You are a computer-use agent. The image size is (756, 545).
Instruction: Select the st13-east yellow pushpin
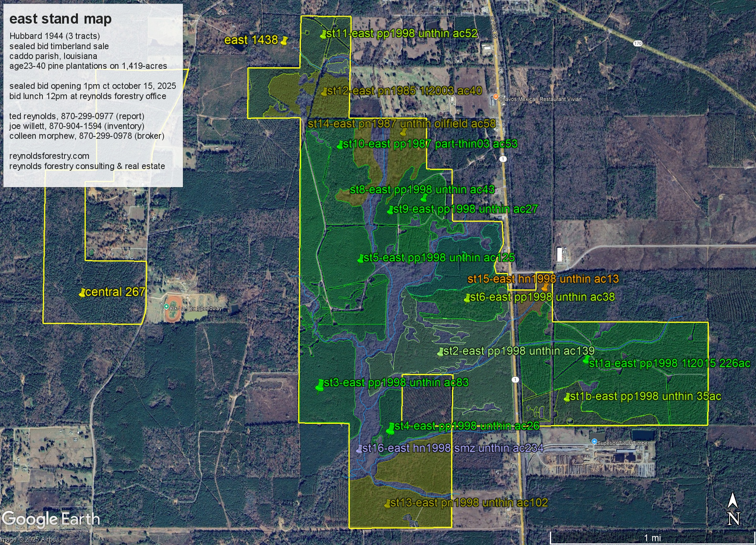(387, 504)
